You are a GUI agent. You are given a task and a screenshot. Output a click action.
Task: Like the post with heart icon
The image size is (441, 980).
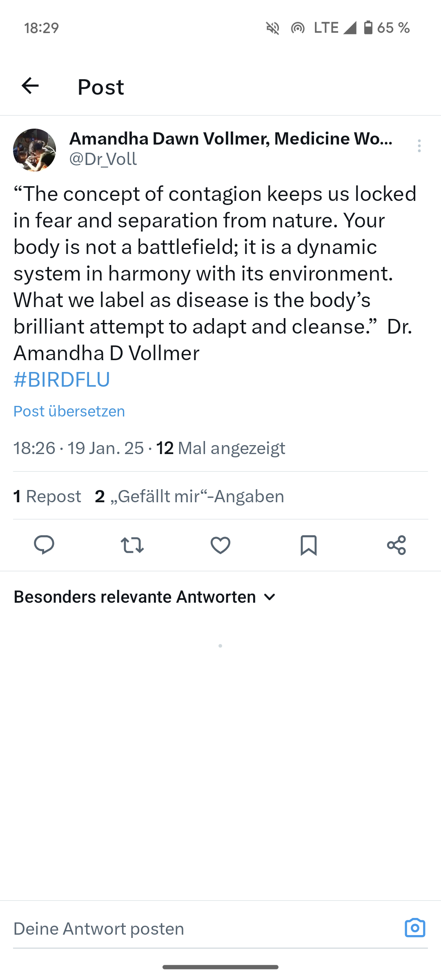coord(220,545)
